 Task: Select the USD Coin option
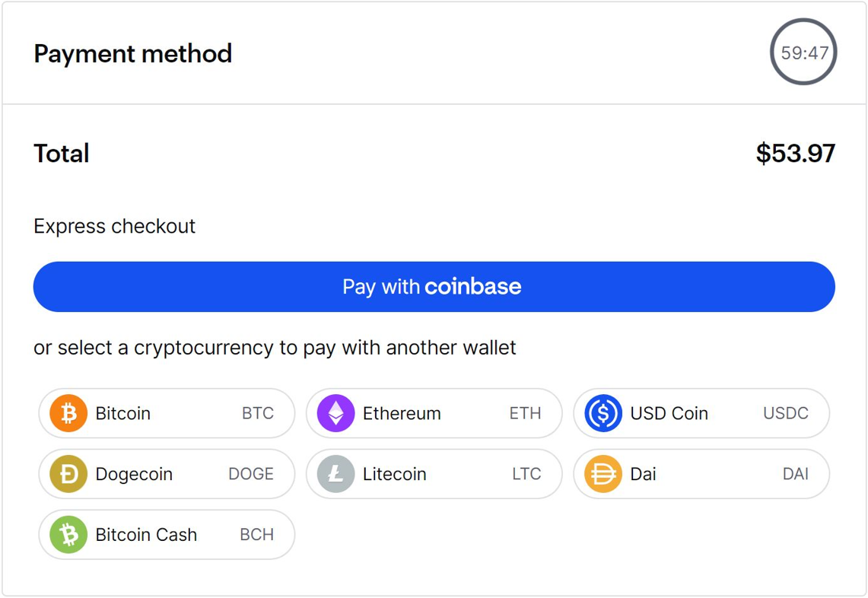click(x=701, y=413)
